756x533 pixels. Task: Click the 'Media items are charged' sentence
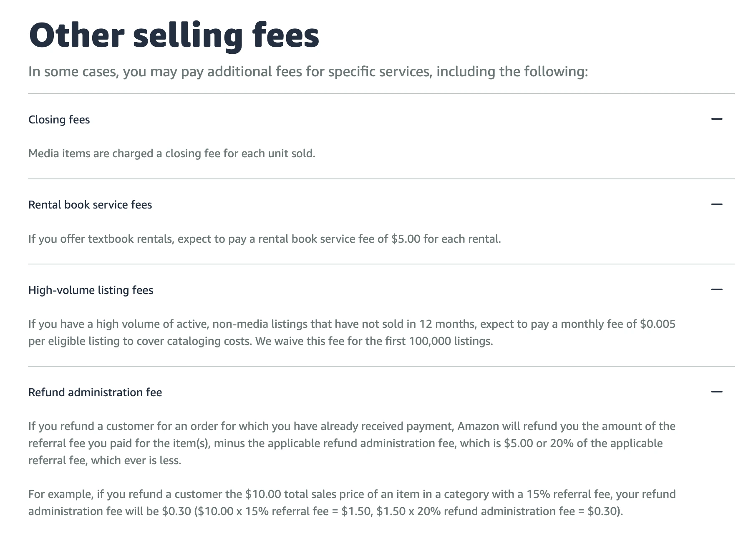pos(172,153)
